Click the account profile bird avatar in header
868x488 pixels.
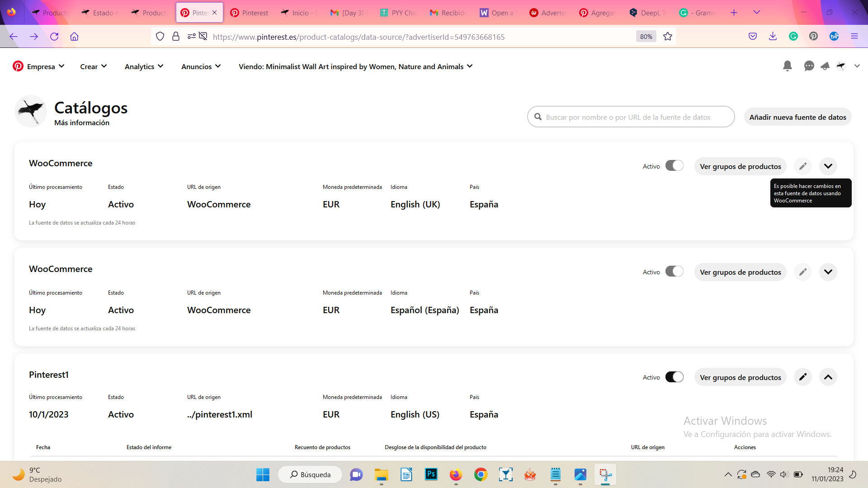(841, 66)
